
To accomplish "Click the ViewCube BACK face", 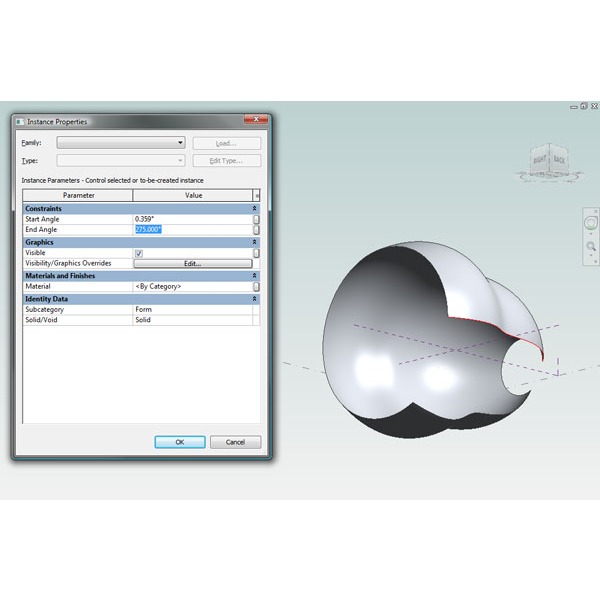I will tap(559, 159).
